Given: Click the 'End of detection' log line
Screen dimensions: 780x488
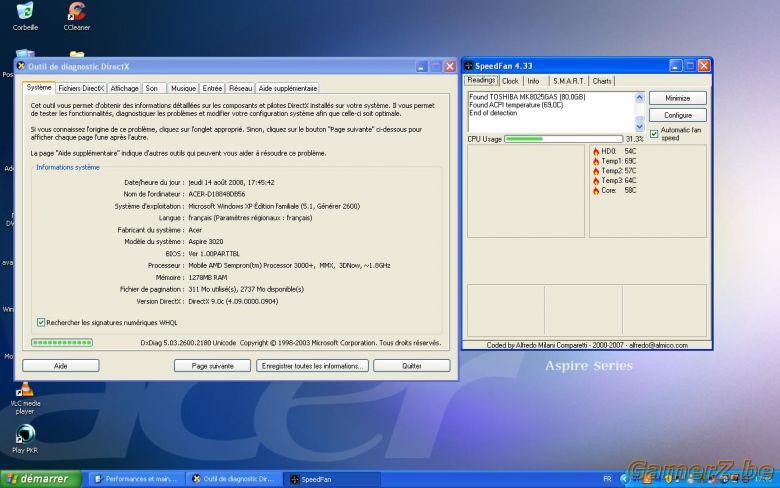Looking at the screenshot, I should point(493,113).
